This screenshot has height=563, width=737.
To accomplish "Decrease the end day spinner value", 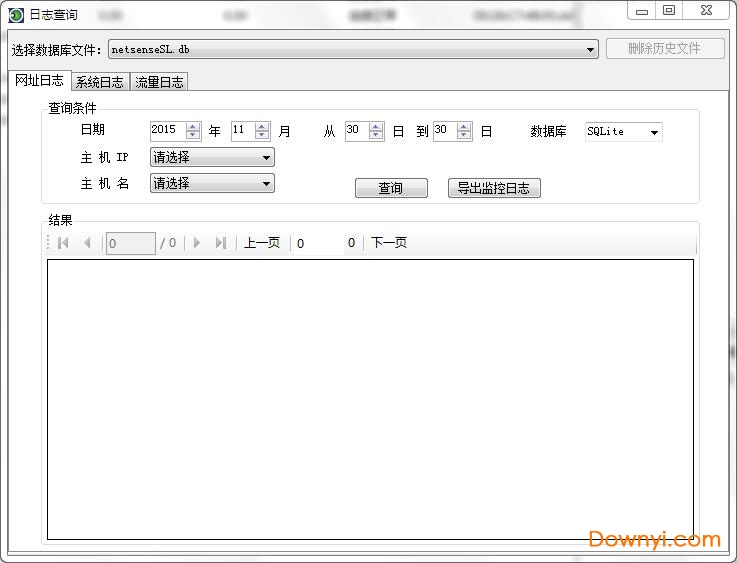I will [465, 136].
